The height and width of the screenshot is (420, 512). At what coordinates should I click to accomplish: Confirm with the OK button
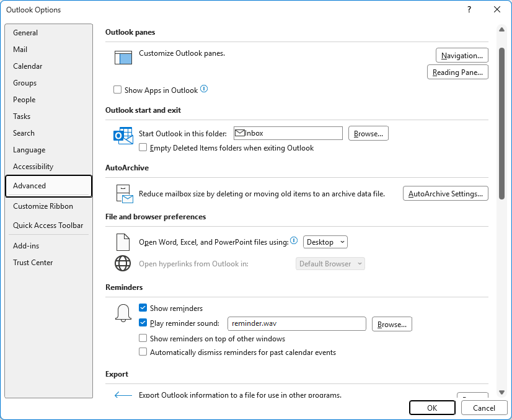(432, 408)
